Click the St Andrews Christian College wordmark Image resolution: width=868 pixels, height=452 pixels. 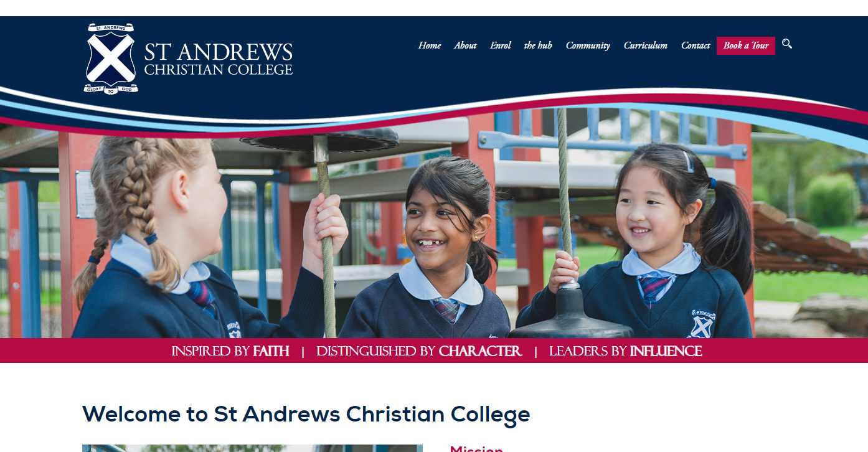219,59
